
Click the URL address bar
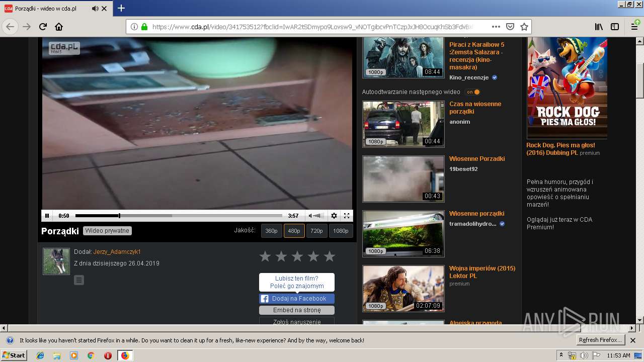coord(312,27)
